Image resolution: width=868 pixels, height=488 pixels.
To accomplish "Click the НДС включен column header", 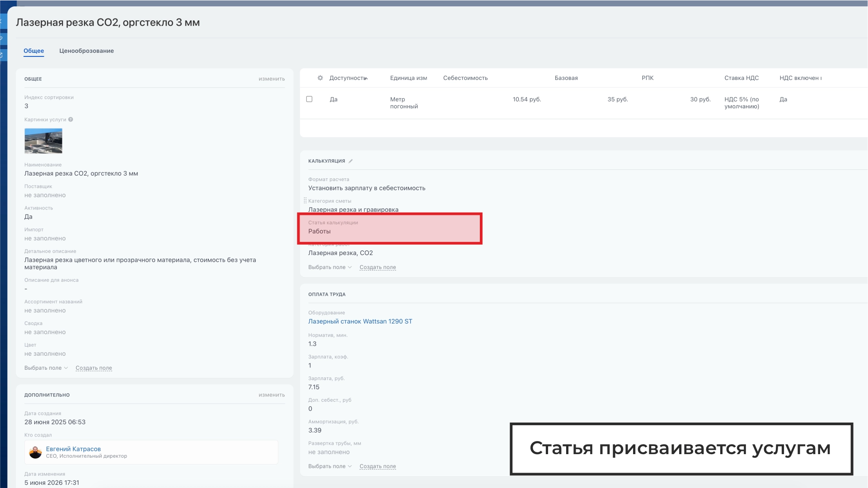I will pyautogui.click(x=800, y=78).
